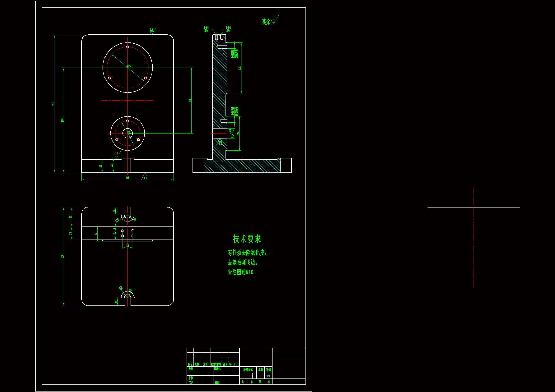Viewport: 555px width, 392px height.
Task: Click the 技术要求 heading text
Action: 247,239
